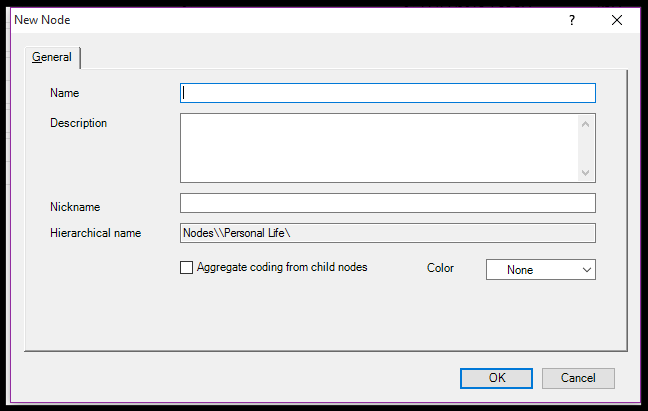648x411 pixels.
Task: Close the New Node dialog
Action: pos(616,20)
